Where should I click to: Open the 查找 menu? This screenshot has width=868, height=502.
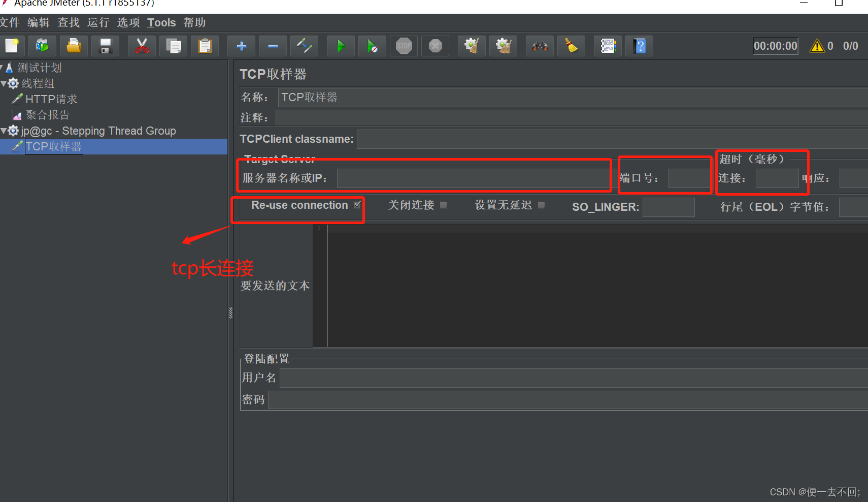pos(69,22)
